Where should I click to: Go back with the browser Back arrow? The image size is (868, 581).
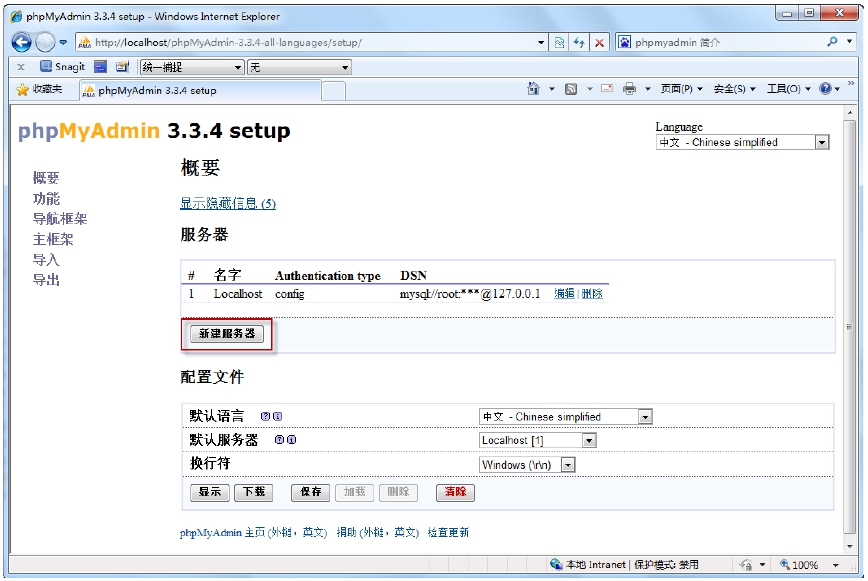(x=22, y=42)
